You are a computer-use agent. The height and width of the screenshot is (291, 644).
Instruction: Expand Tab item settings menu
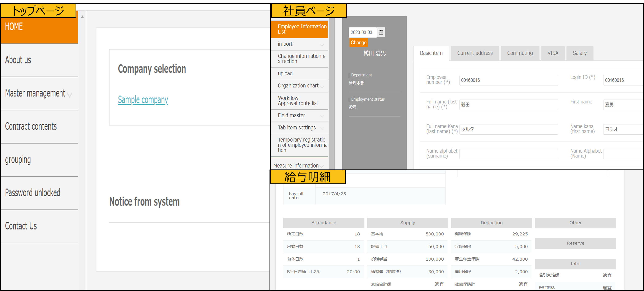pyautogui.click(x=322, y=129)
